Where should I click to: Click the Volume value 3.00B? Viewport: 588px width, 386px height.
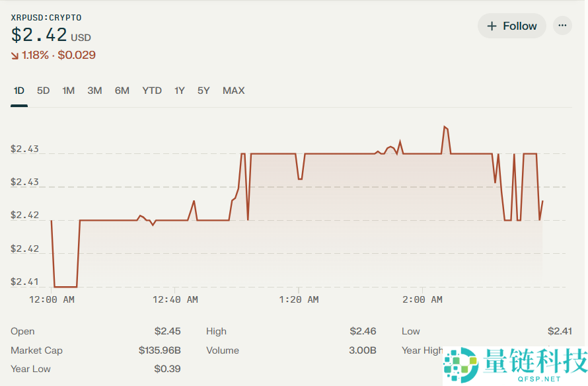(362, 350)
